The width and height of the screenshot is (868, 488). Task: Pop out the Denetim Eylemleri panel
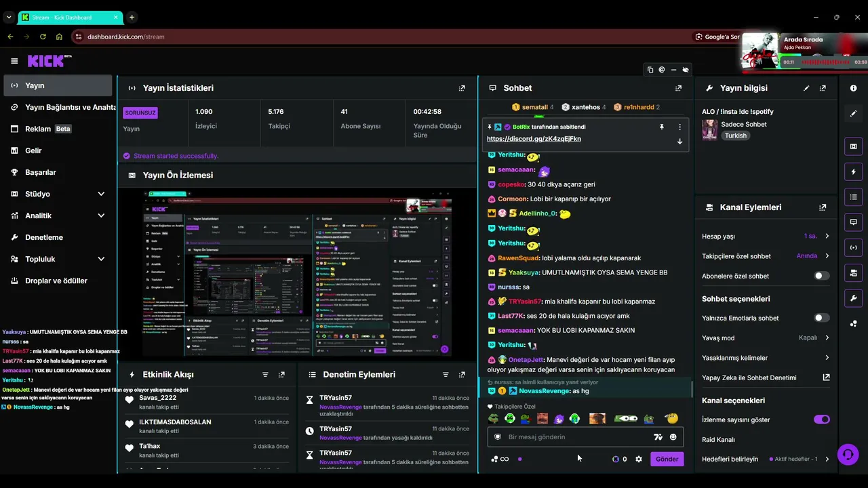click(462, 375)
